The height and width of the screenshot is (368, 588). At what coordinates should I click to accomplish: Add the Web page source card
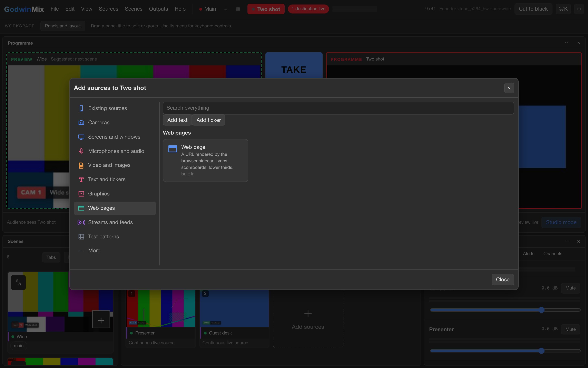(x=205, y=160)
